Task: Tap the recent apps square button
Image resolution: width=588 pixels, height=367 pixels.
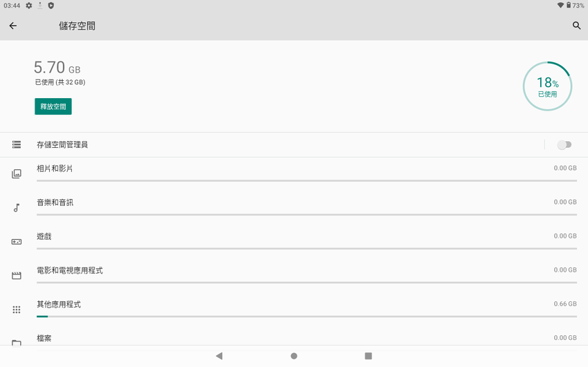Action: point(368,356)
